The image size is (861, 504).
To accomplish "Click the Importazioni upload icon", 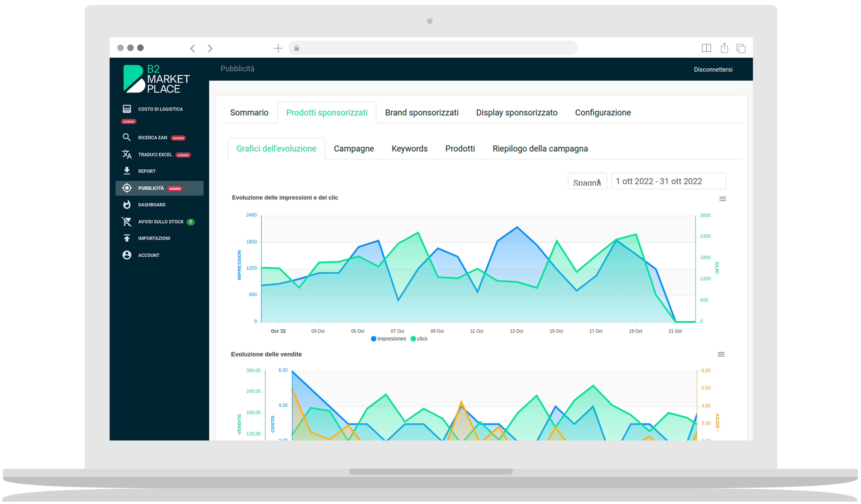I will coord(127,238).
